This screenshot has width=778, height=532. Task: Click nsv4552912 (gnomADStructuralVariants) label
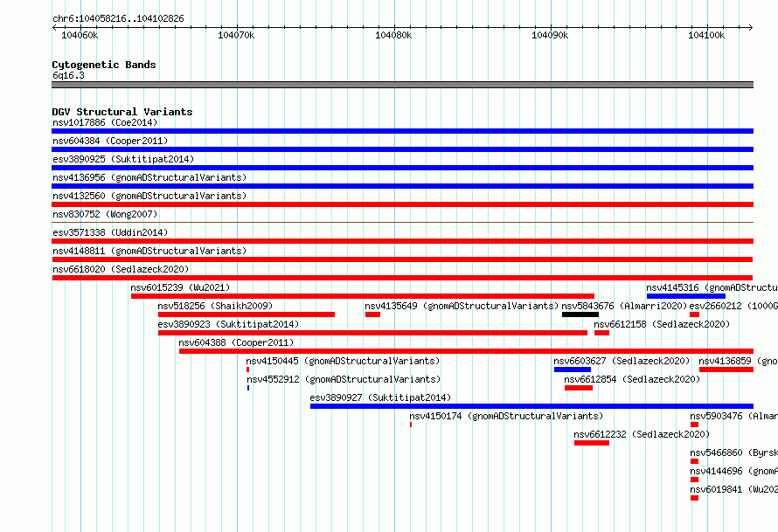click(x=344, y=379)
